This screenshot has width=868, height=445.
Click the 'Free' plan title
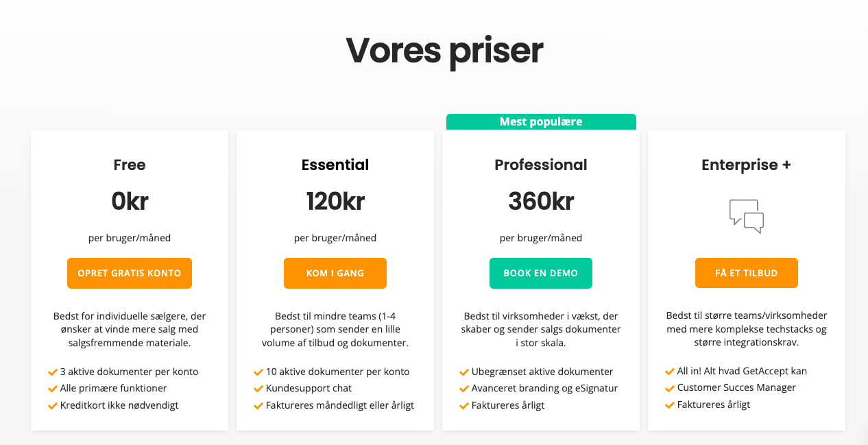coord(129,165)
